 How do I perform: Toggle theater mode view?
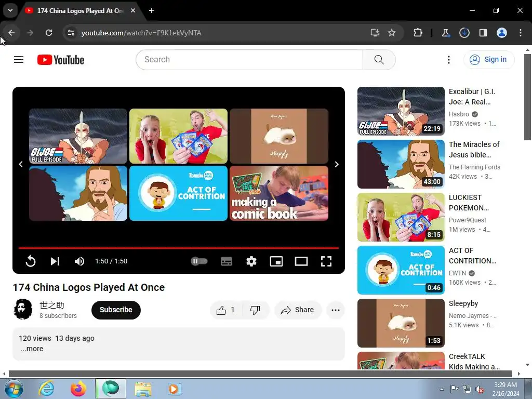pos(301,261)
